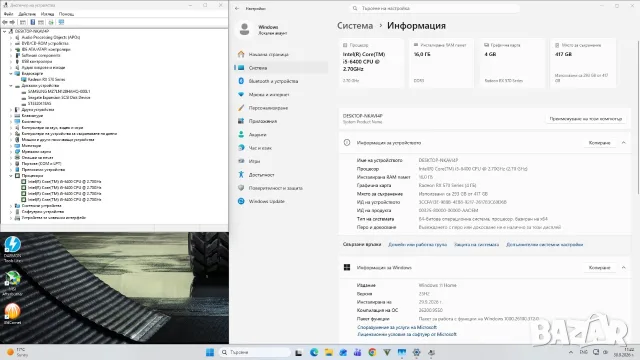Image resolution: width=640 pixels, height=360 pixels.
Task: Expand the Software components node
Action: [11, 56]
